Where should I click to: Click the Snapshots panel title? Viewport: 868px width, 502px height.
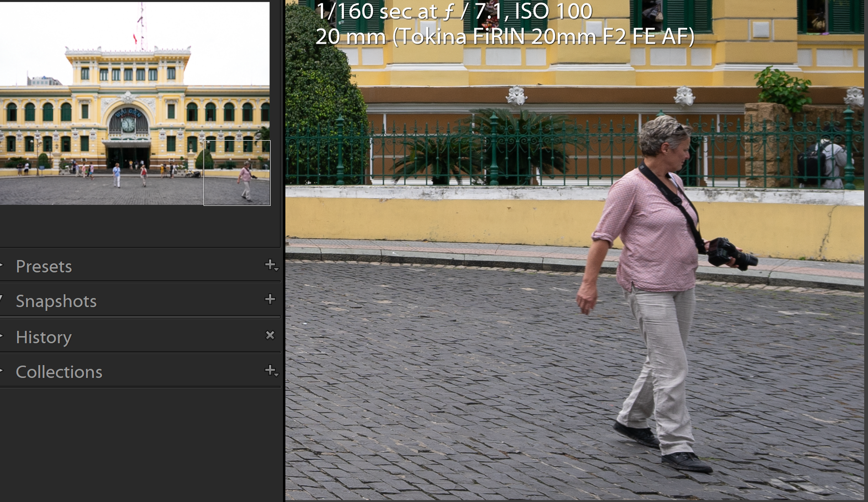[x=56, y=301]
